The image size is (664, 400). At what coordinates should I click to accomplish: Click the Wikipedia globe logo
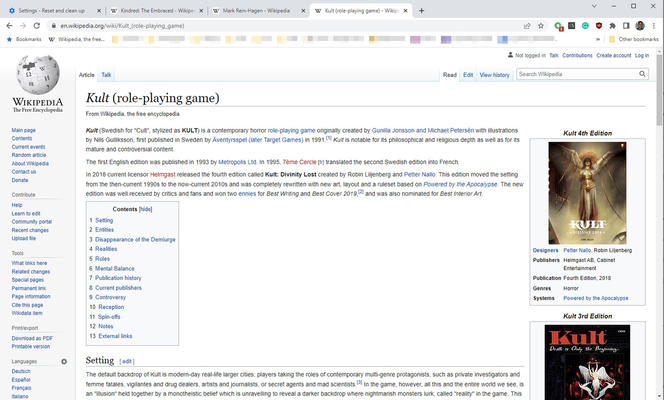pos(38,75)
